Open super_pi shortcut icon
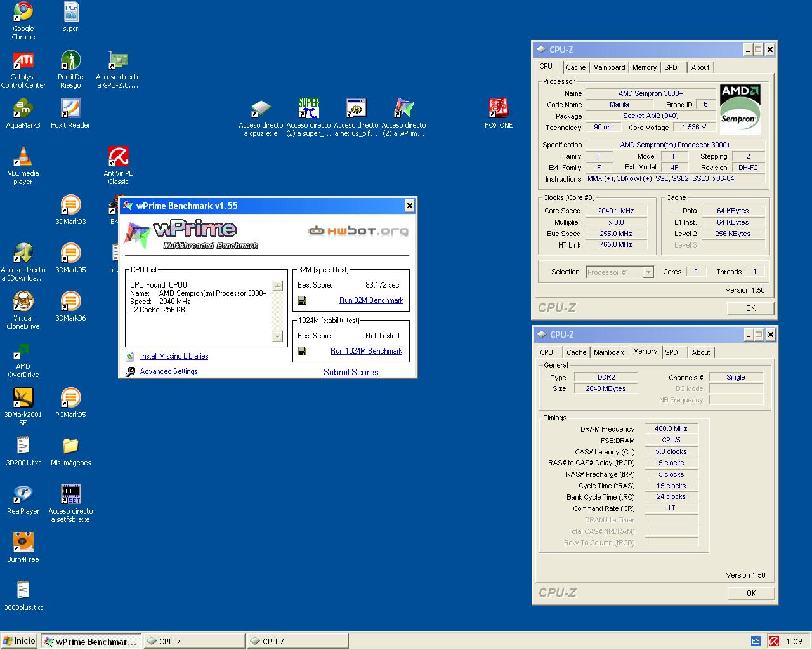The height and width of the screenshot is (650, 812). click(x=308, y=108)
